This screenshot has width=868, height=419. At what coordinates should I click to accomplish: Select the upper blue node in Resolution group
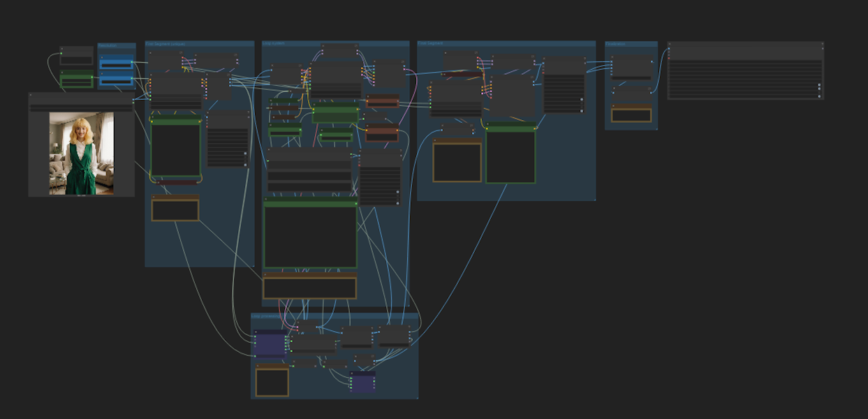click(116, 64)
